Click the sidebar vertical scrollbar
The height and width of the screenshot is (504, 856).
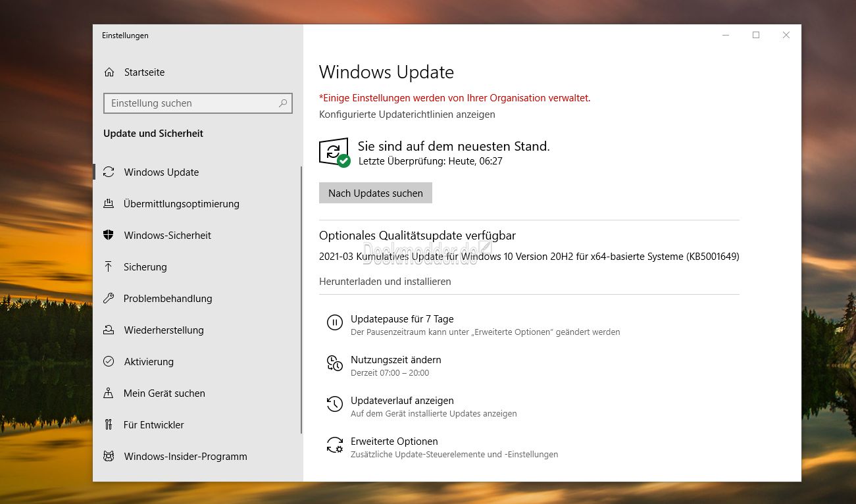(301, 299)
